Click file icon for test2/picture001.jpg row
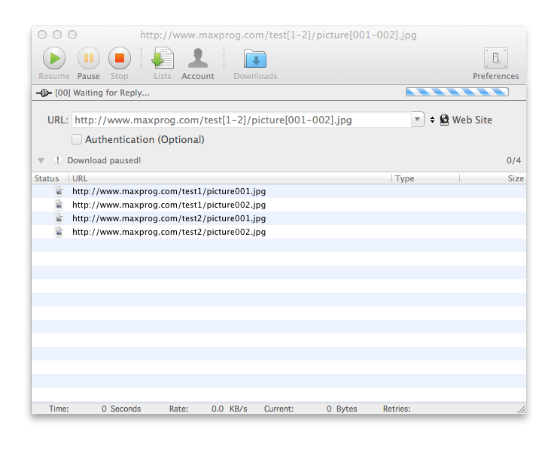The height and width of the screenshot is (462, 560). pyautogui.click(x=59, y=219)
